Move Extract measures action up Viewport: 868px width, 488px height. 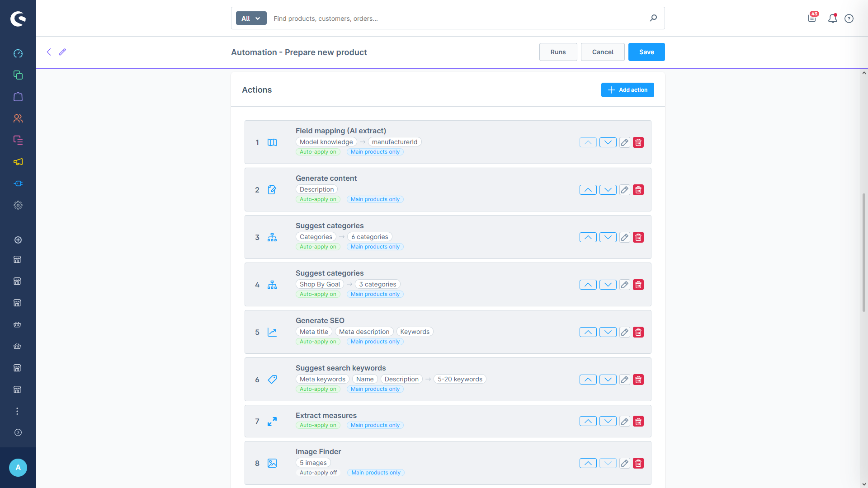[588, 421]
